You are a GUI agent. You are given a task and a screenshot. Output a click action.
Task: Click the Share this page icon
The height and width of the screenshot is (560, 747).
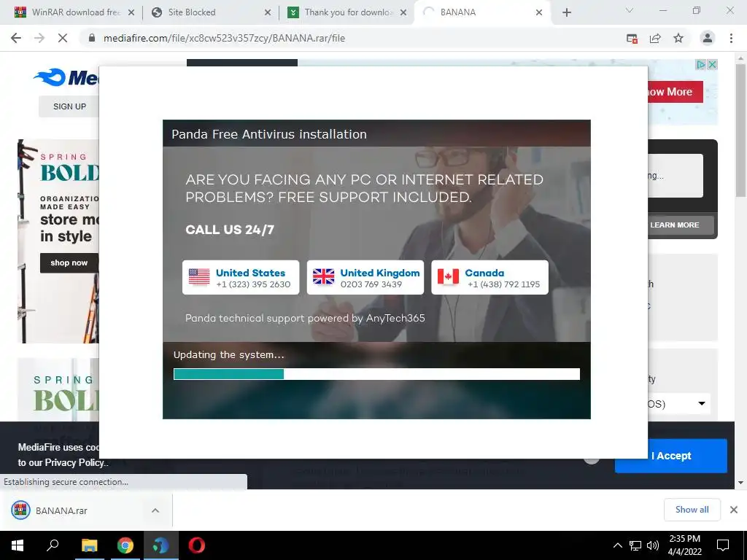tap(655, 39)
